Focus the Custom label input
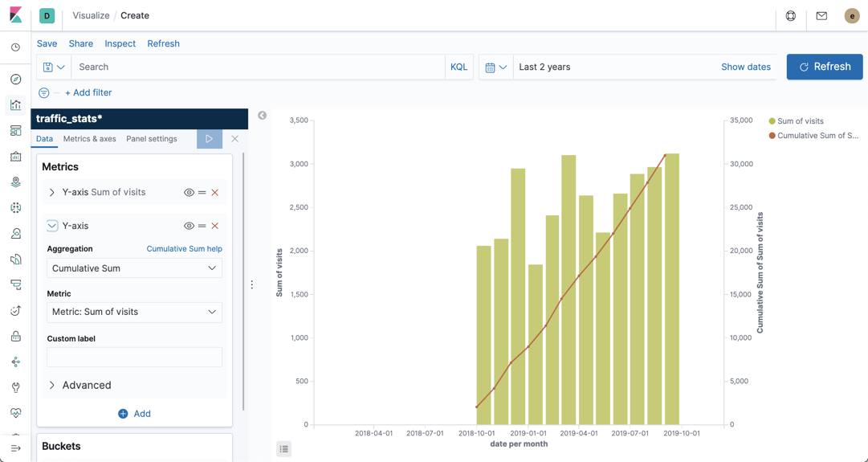 [135, 358]
